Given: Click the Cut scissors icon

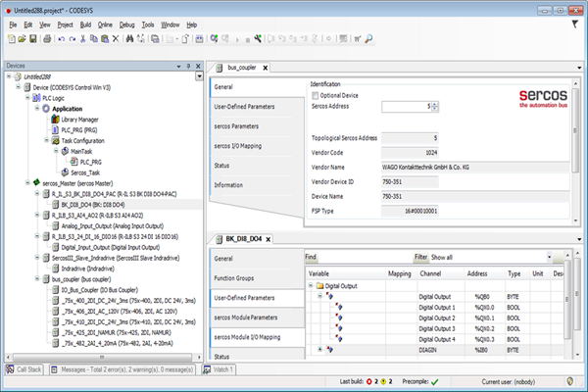Looking at the screenshot, I should 84,38.
